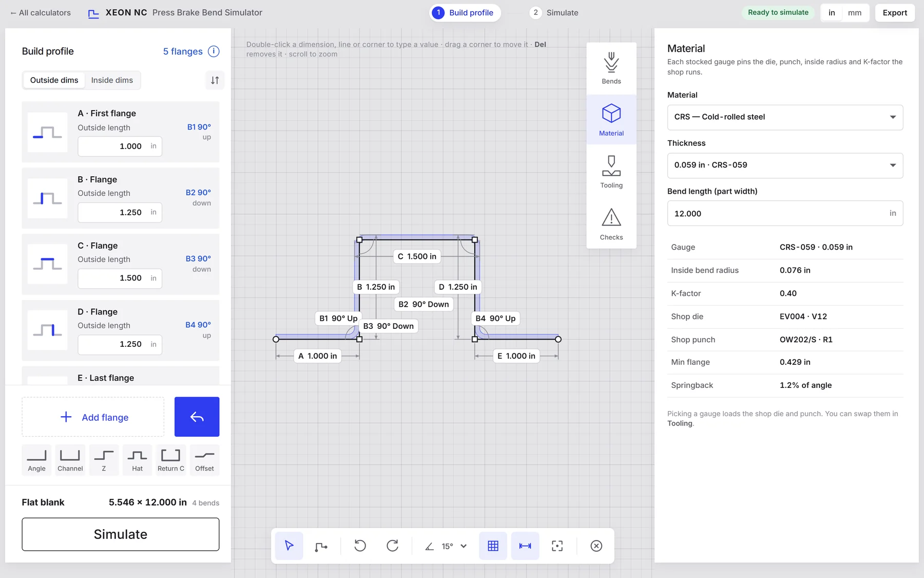Screen dimensions: 924x578
Task: Activate the draw flange line tool
Action: click(321, 546)
